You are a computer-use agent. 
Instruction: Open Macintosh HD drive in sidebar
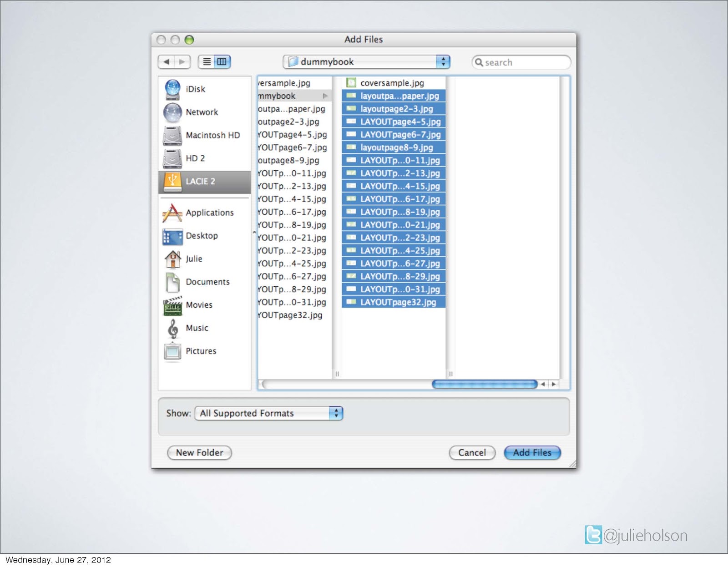(205, 135)
